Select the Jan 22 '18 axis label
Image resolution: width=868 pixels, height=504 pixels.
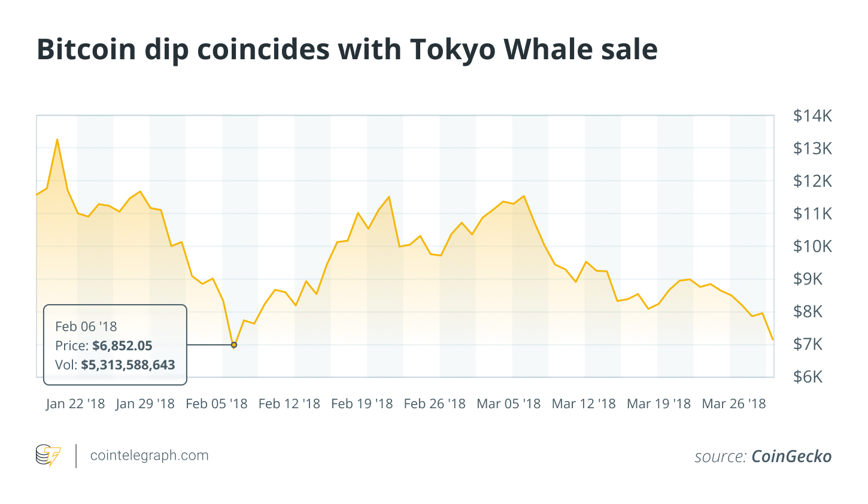point(75,404)
